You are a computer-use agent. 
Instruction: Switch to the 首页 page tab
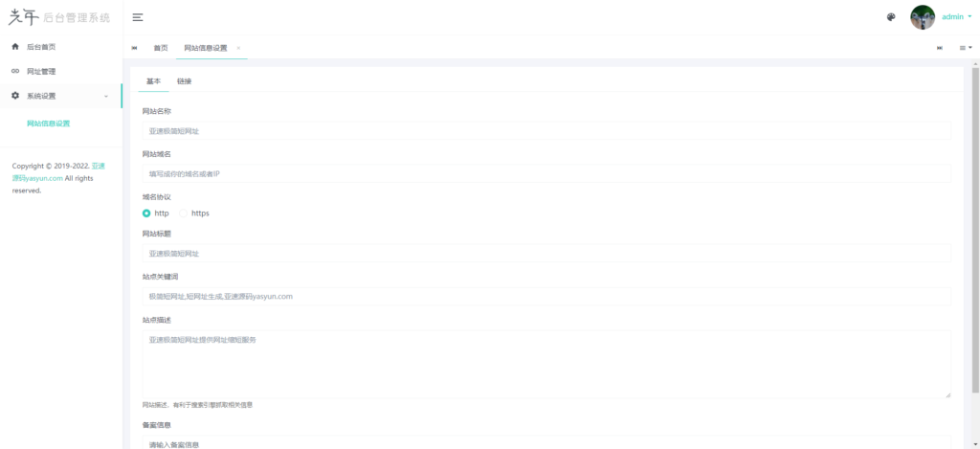[161, 48]
